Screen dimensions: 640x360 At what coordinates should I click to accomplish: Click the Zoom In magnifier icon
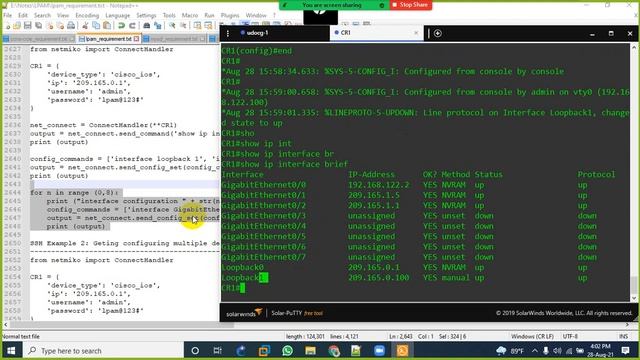(172, 26)
